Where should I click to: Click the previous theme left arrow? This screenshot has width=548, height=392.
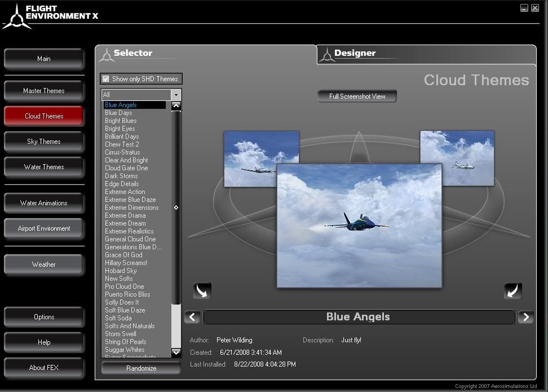(192, 317)
